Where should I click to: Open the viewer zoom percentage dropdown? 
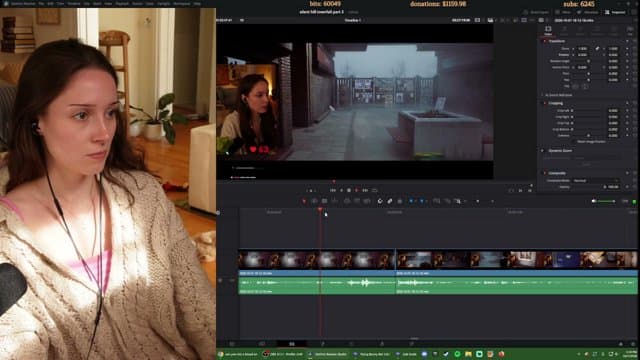[x=242, y=20]
